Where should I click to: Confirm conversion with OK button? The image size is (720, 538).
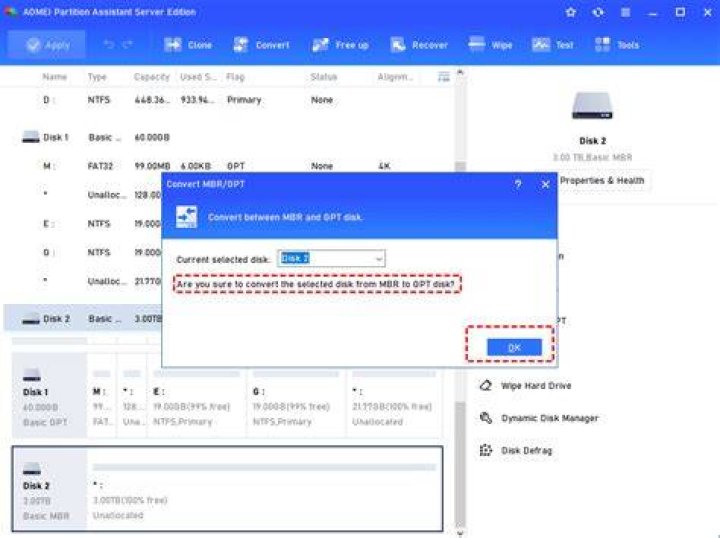[x=514, y=347]
